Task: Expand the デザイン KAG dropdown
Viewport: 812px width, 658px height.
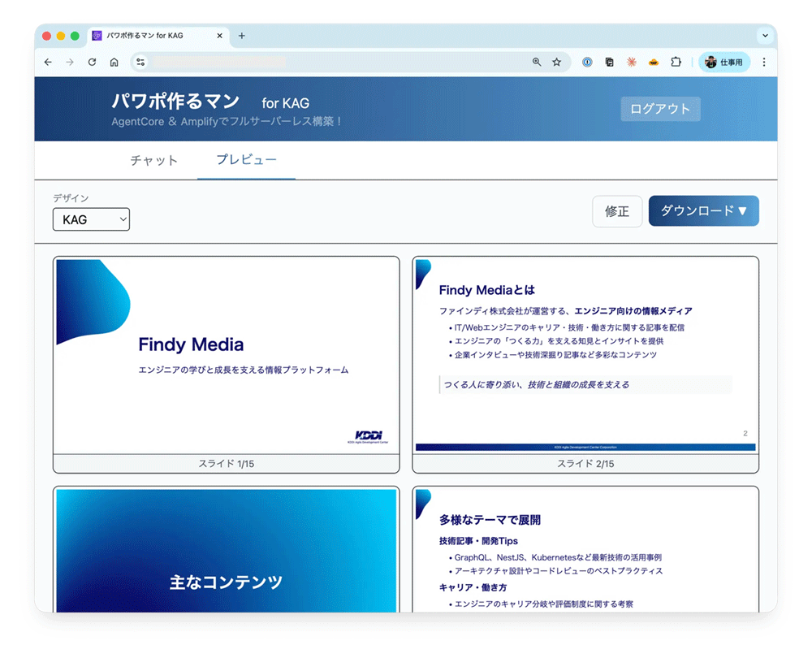Action: [x=91, y=219]
